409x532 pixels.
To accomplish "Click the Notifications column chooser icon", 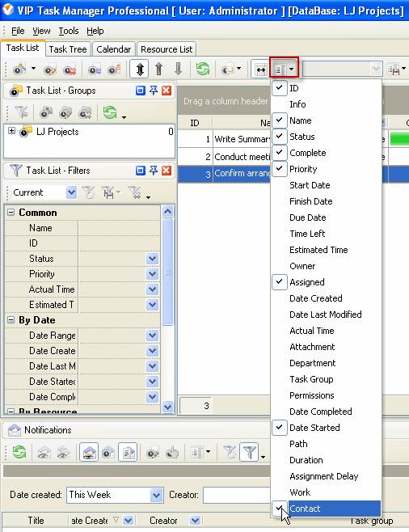I will (x=197, y=452).
